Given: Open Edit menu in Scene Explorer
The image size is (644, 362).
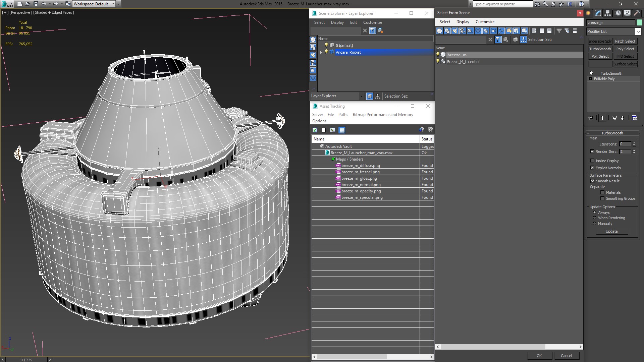Looking at the screenshot, I should point(354,22).
